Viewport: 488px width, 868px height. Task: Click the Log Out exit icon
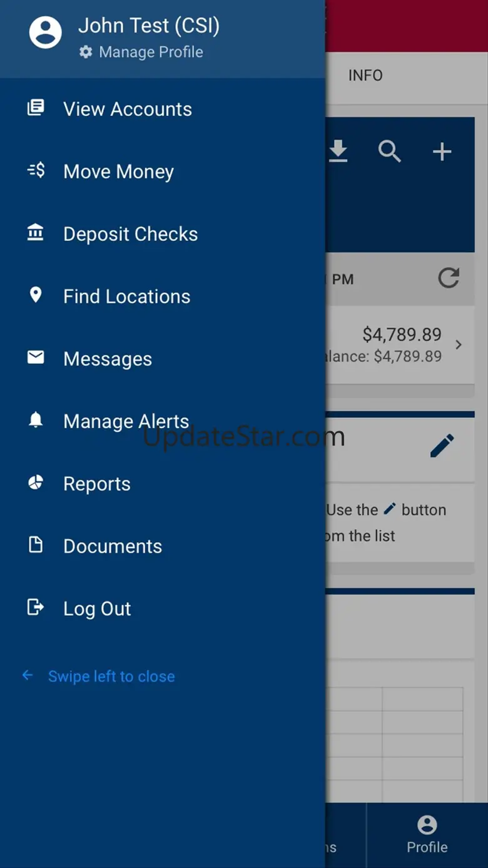tap(36, 607)
